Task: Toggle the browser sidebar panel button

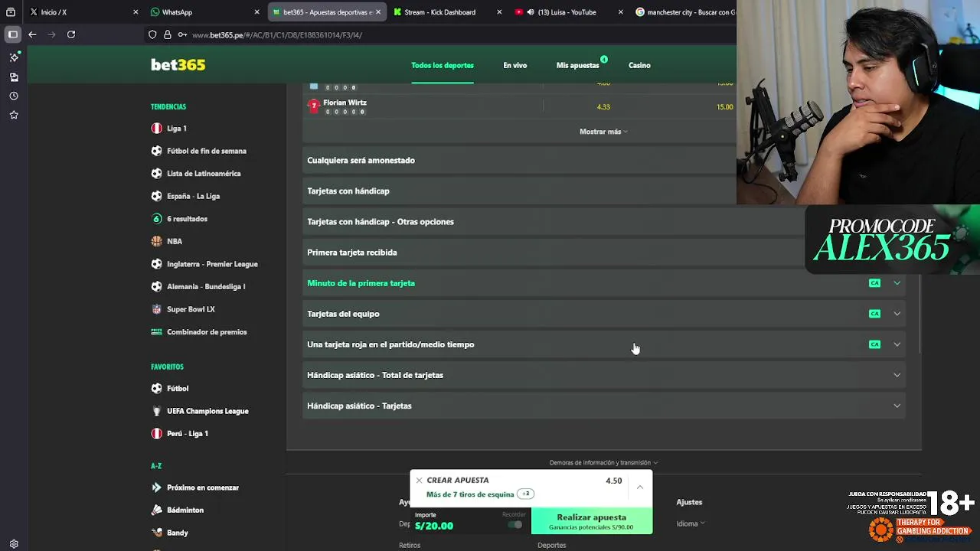Action: coord(13,34)
